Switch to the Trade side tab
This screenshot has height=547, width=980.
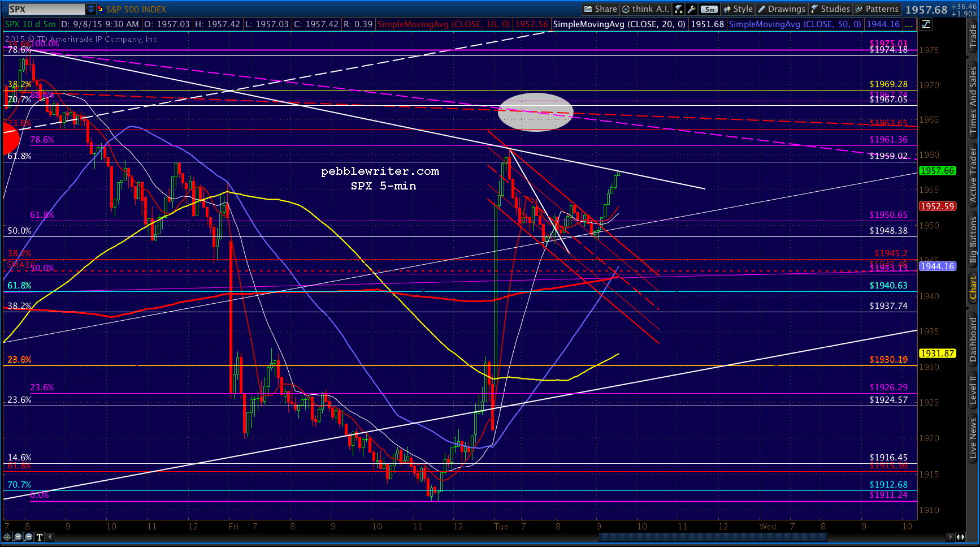tap(973, 37)
